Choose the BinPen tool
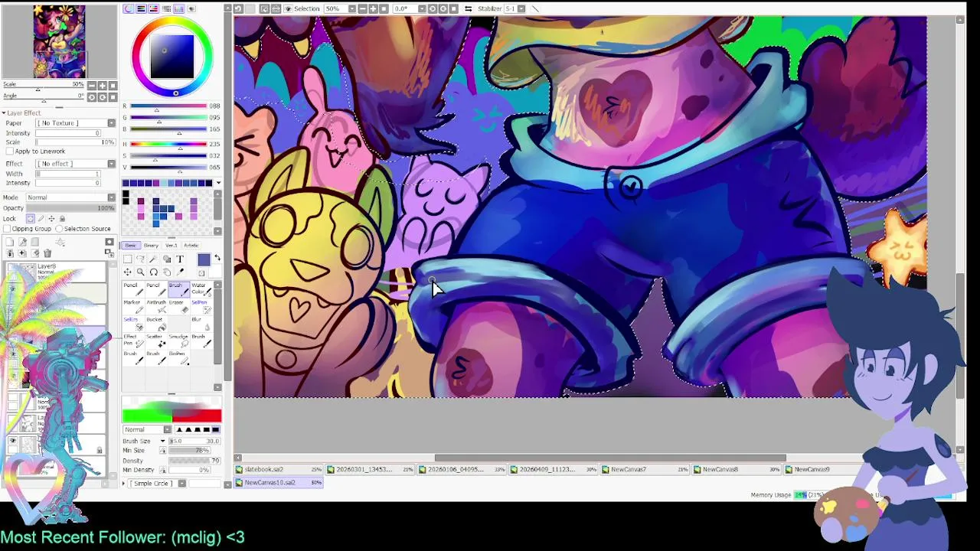980x551 pixels. coord(179,358)
